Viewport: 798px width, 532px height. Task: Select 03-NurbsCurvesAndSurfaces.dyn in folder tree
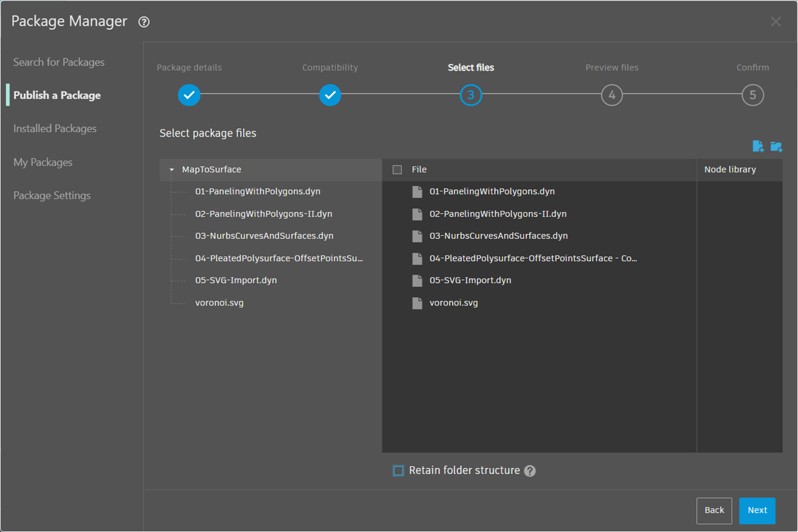264,236
